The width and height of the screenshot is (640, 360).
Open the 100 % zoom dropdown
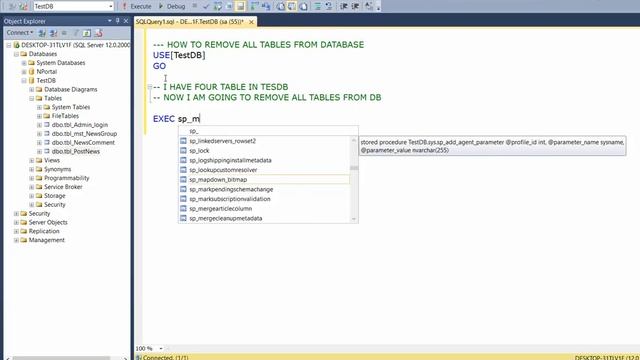pos(161,348)
